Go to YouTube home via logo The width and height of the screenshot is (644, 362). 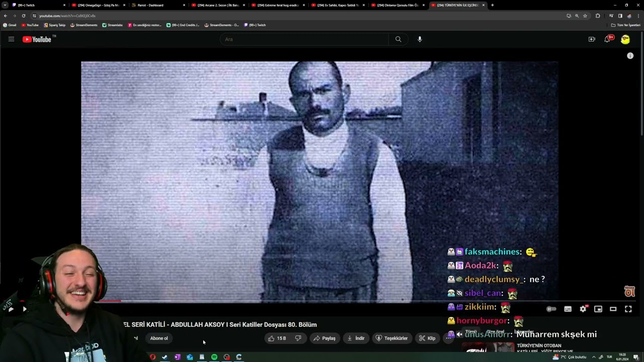pyautogui.click(x=37, y=39)
